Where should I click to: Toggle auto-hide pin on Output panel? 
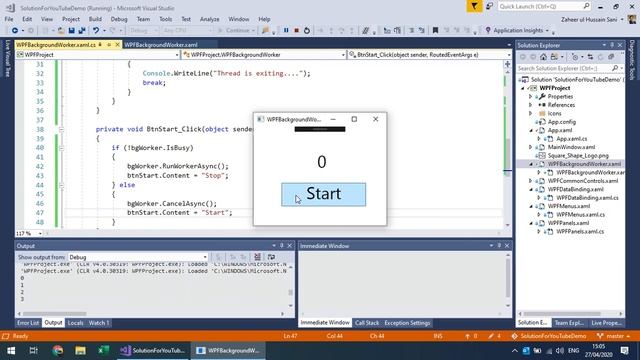pos(282,246)
